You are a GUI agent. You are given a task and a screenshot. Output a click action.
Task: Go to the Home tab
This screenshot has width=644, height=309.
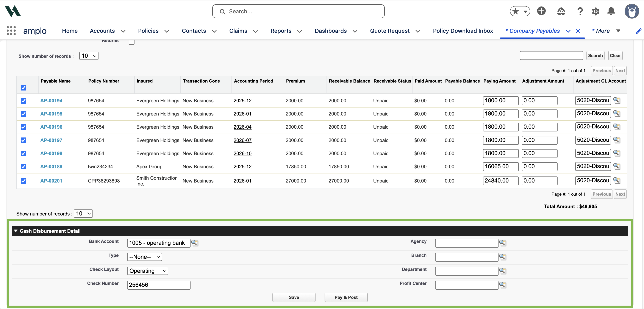[70, 31]
